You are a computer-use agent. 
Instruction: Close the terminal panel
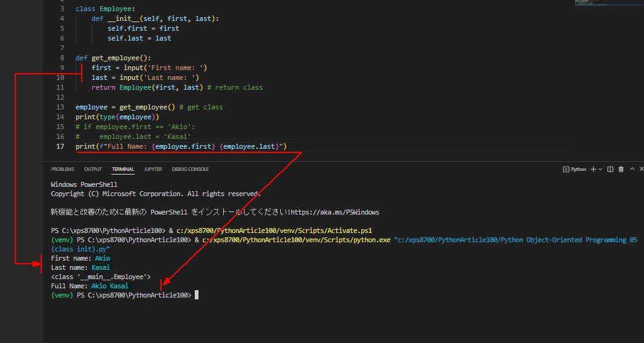point(641,169)
